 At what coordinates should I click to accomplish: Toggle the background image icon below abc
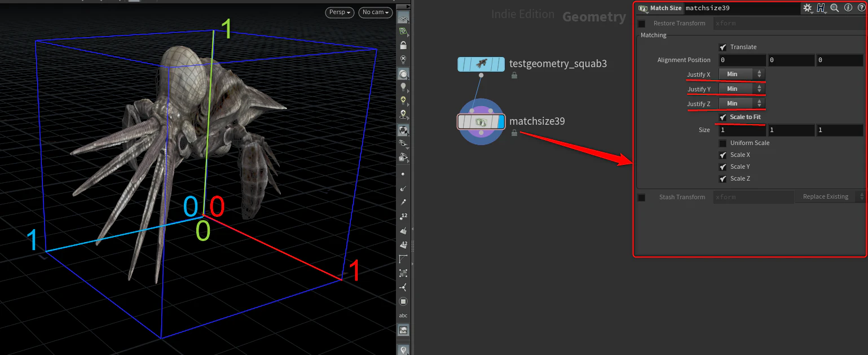click(x=403, y=330)
